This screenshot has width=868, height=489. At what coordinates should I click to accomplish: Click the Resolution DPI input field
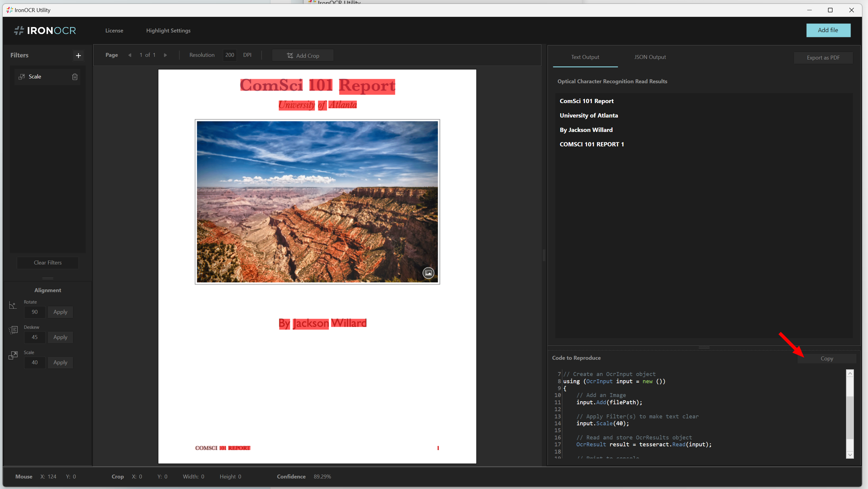click(229, 55)
